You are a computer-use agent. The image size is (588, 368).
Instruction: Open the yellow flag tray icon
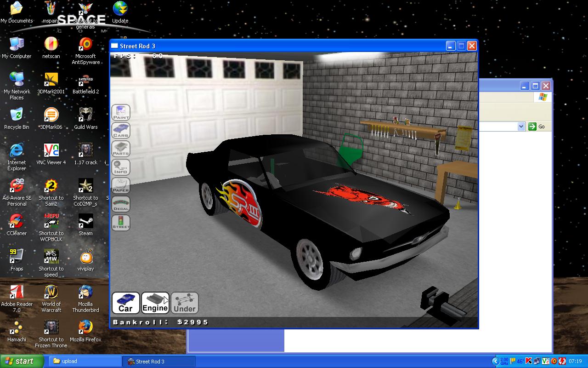[x=513, y=361]
